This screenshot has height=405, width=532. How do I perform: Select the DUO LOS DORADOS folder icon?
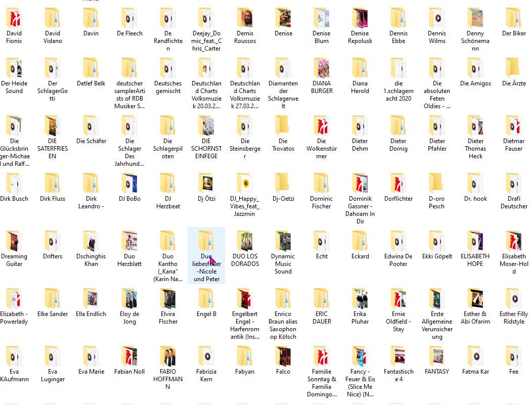pos(245,241)
